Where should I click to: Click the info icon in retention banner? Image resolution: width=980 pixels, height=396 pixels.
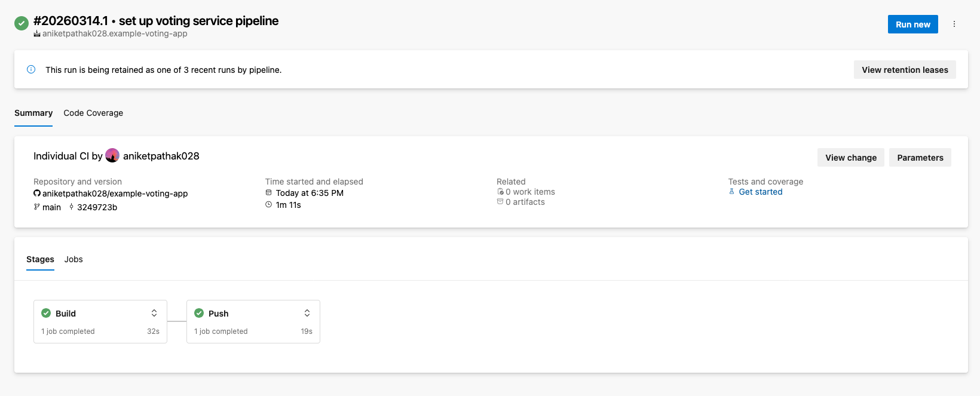pos(31,69)
